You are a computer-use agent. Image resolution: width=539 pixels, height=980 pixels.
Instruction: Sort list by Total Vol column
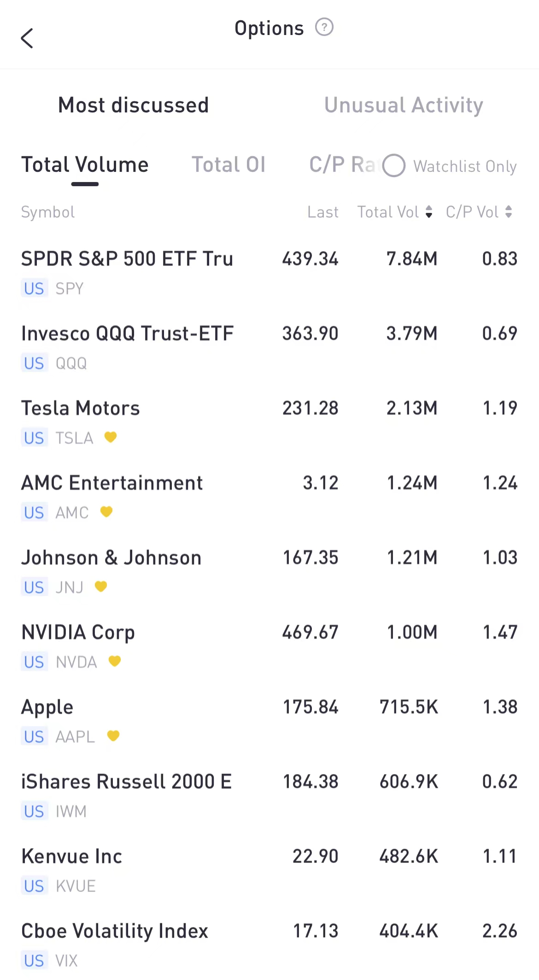(395, 212)
